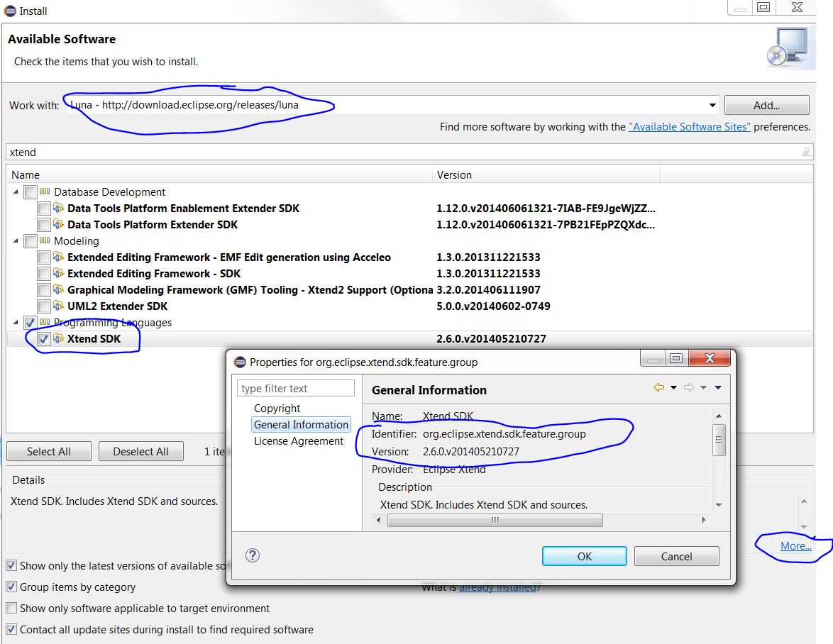833x644 pixels.
Task: Click the Details scroll-up arrow
Action: tap(804, 501)
